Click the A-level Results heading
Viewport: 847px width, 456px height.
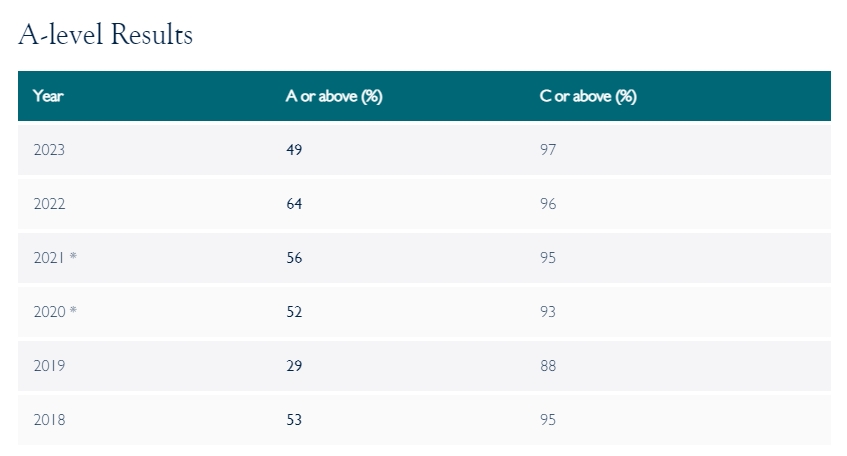tap(106, 35)
